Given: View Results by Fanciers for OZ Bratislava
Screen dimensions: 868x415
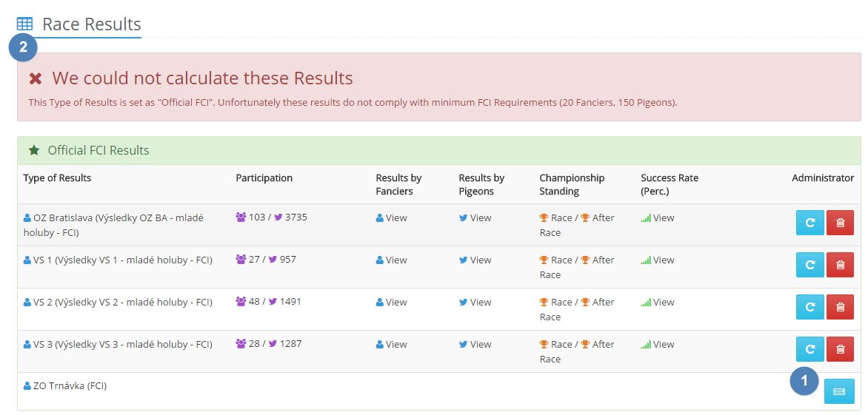Looking at the screenshot, I should tap(395, 218).
